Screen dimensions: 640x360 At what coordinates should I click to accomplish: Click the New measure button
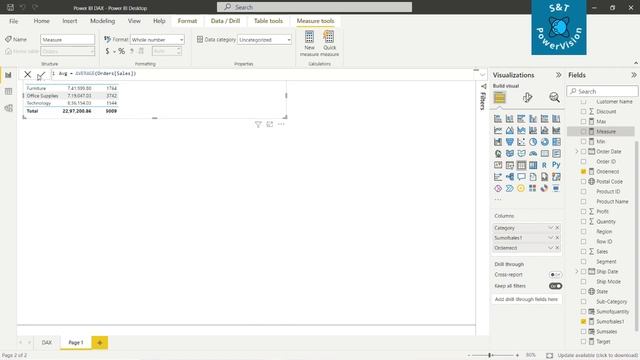click(309, 43)
